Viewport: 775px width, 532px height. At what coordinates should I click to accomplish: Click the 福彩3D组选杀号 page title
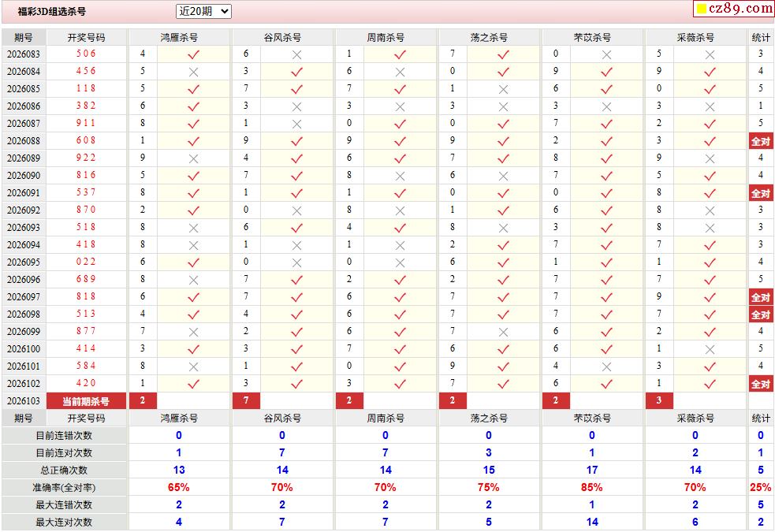click(x=51, y=11)
